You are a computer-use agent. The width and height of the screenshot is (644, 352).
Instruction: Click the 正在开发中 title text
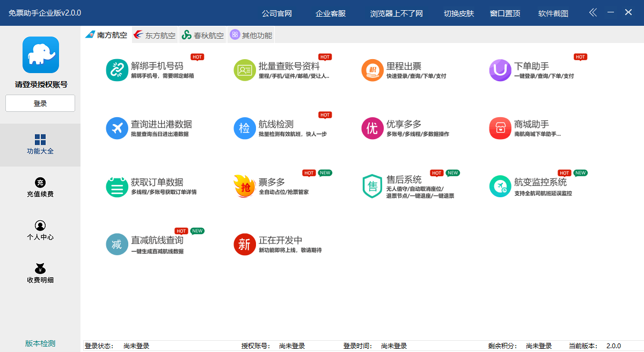pyautogui.click(x=281, y=240)
